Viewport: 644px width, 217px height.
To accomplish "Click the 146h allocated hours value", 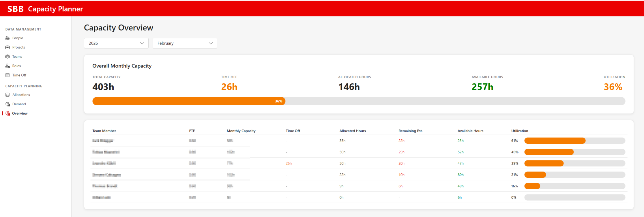I will click(349, 87).
